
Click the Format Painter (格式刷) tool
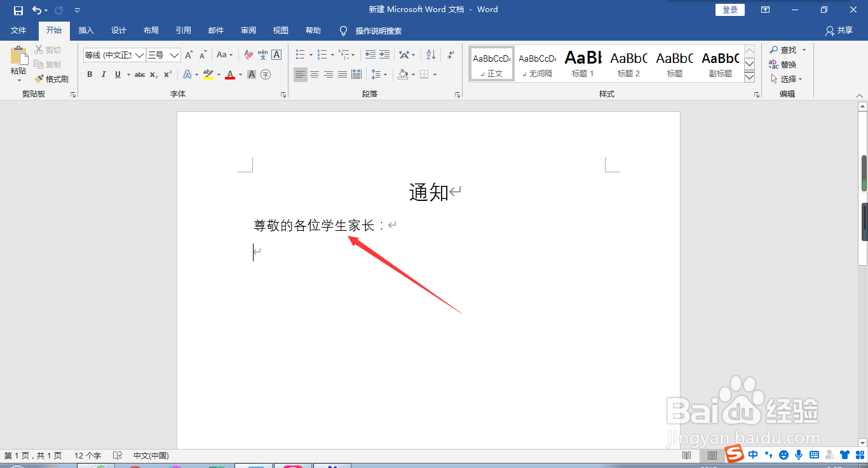tap(51, 79)
